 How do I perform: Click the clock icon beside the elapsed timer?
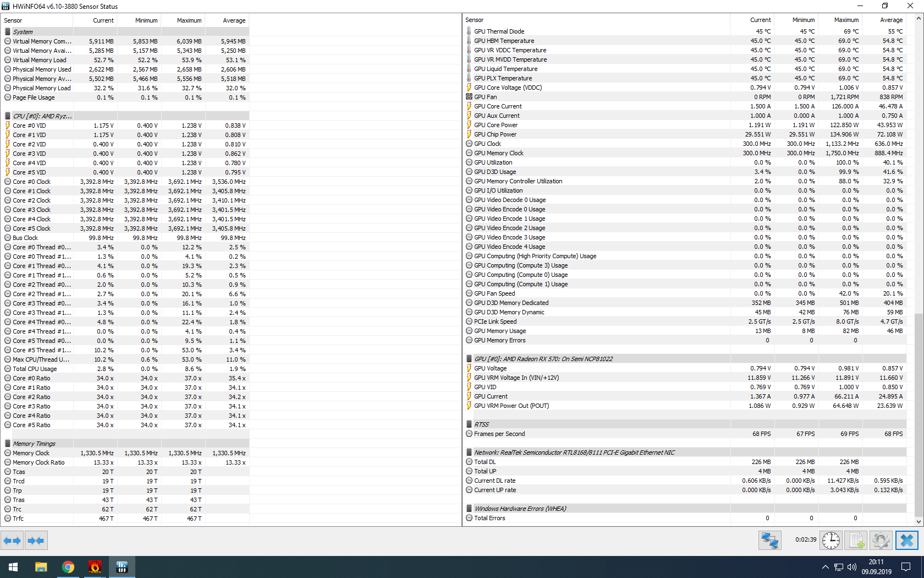(x=831, y=541)
